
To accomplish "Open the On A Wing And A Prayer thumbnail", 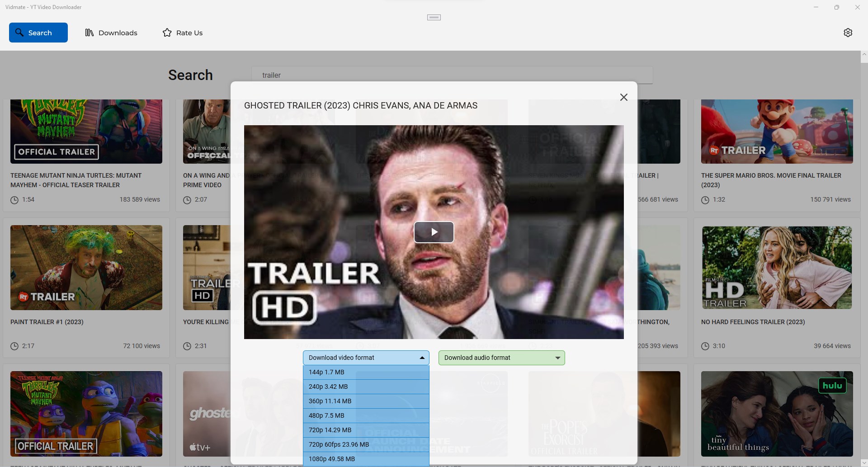I will coord(207,132).
